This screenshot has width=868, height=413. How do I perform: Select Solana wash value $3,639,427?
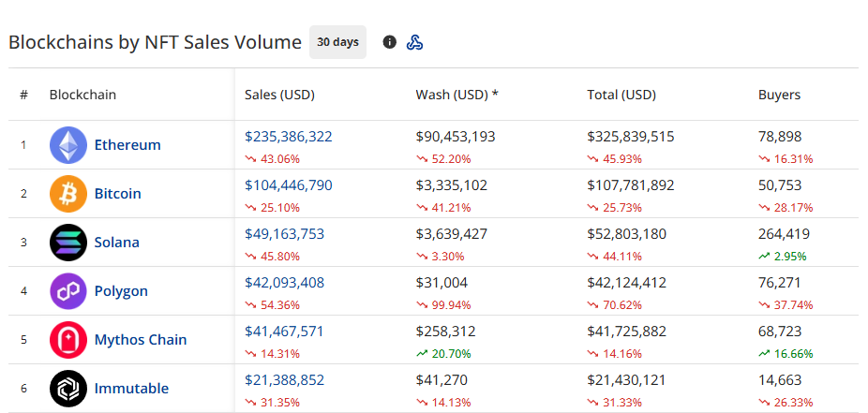(x=452, y=234)
